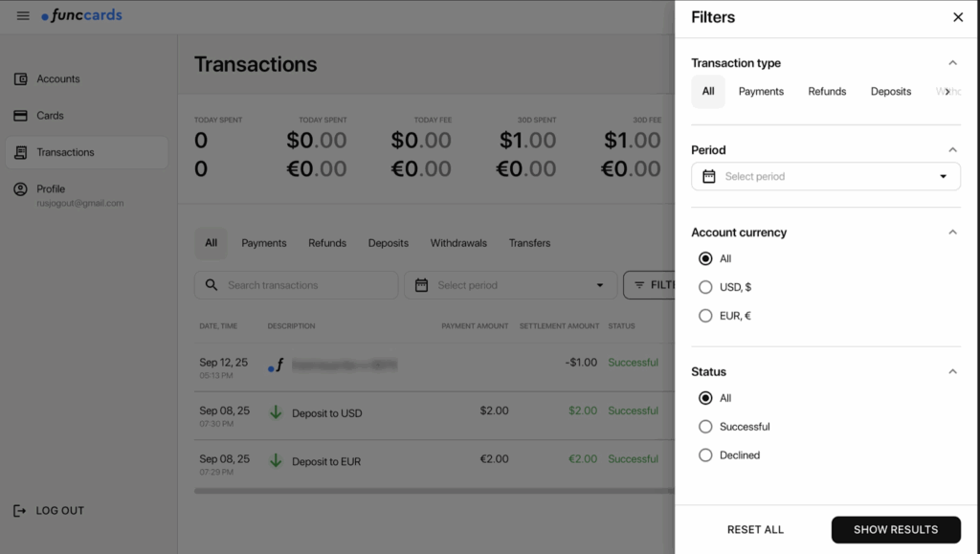Viewport: 980px width, 554px height.
Task: Click calendar icon in Filters period field
Action: pos(709,176)
